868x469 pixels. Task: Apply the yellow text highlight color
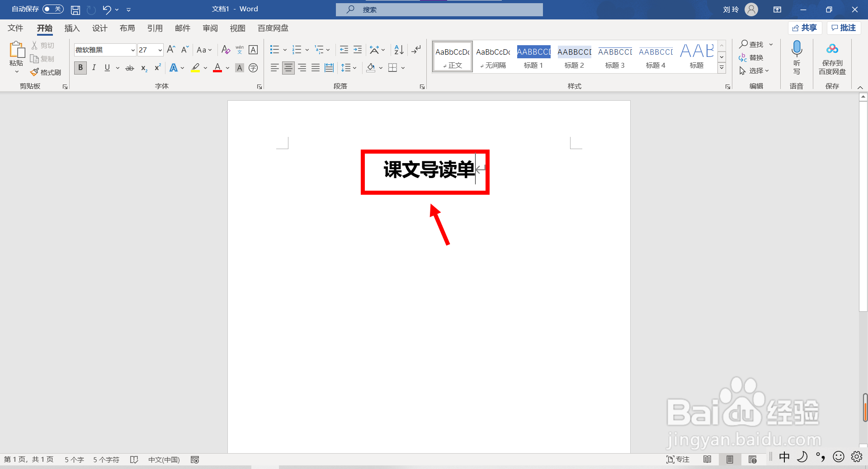(x=195, y=68)
